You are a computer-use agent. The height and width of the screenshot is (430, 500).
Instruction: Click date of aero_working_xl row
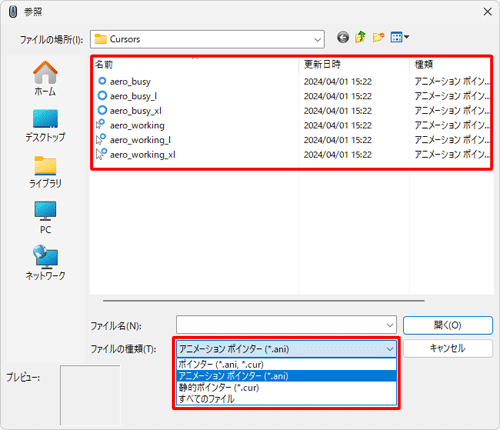point(338,155)
